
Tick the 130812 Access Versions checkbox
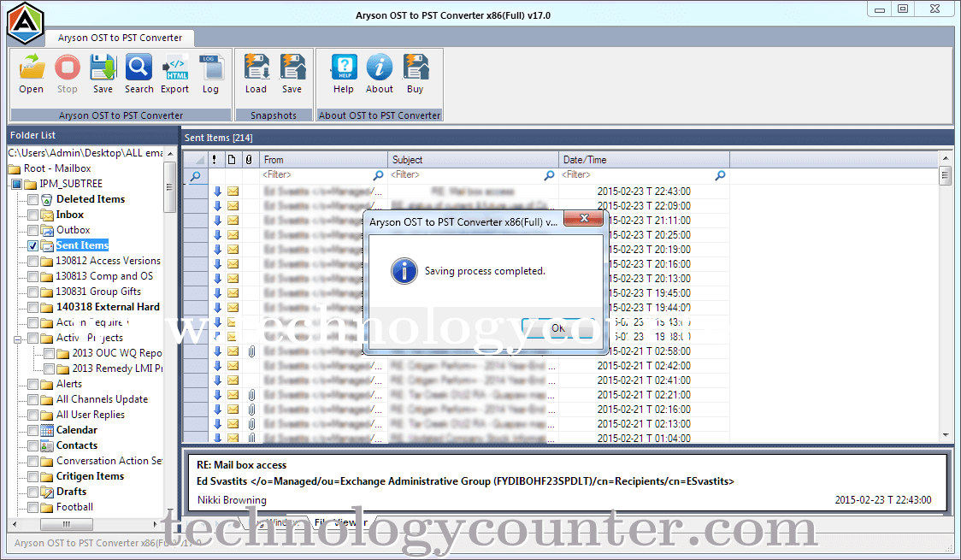(33, 261)
